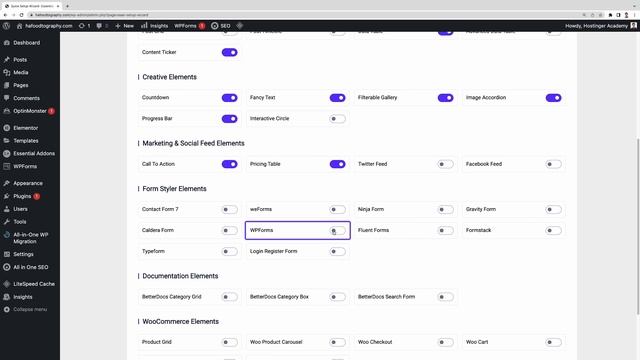Click the WordPress logo in admin bar
The image size is (640, 360).
(x=6, y=26)
